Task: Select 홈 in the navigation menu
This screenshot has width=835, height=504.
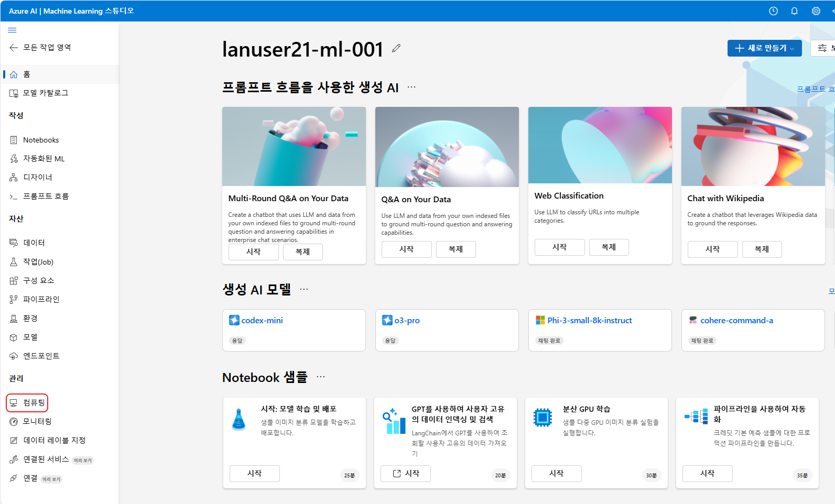Action: point(60,74)
